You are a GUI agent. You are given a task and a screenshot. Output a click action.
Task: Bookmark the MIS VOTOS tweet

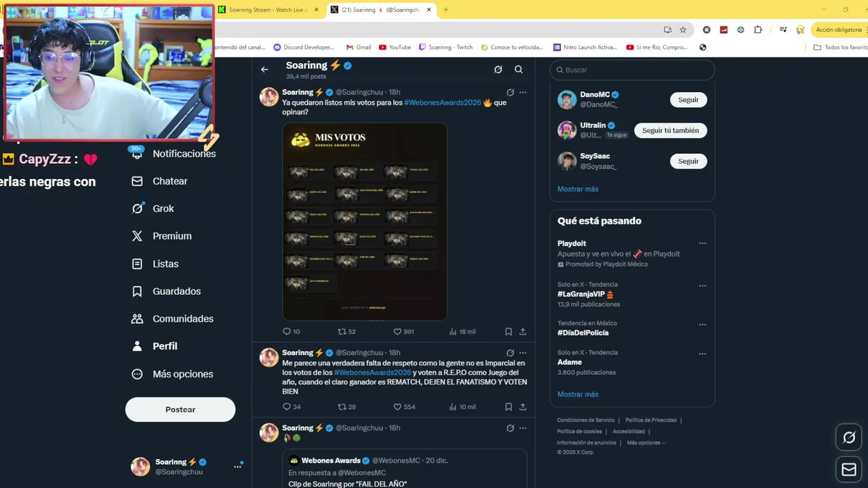coord(509,331)
